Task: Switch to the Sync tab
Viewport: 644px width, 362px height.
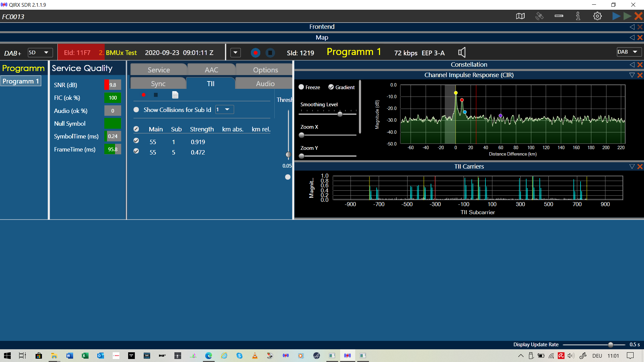Action: tap(158, 83)
